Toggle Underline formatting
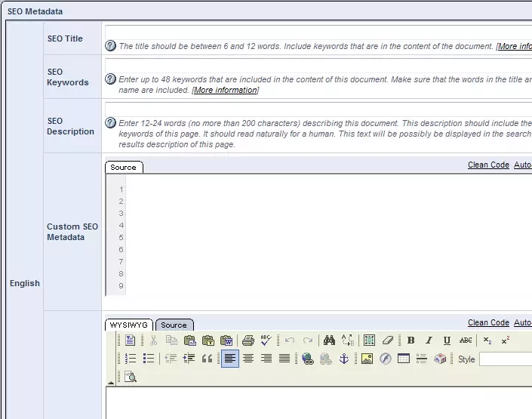532x419 pixels. click(x=447, y=340)
